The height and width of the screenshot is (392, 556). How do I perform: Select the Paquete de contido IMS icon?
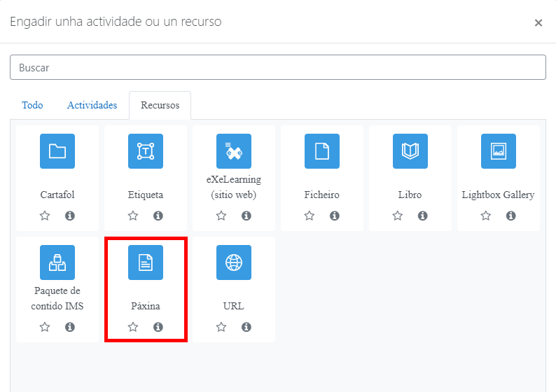(x=57, y=262)
